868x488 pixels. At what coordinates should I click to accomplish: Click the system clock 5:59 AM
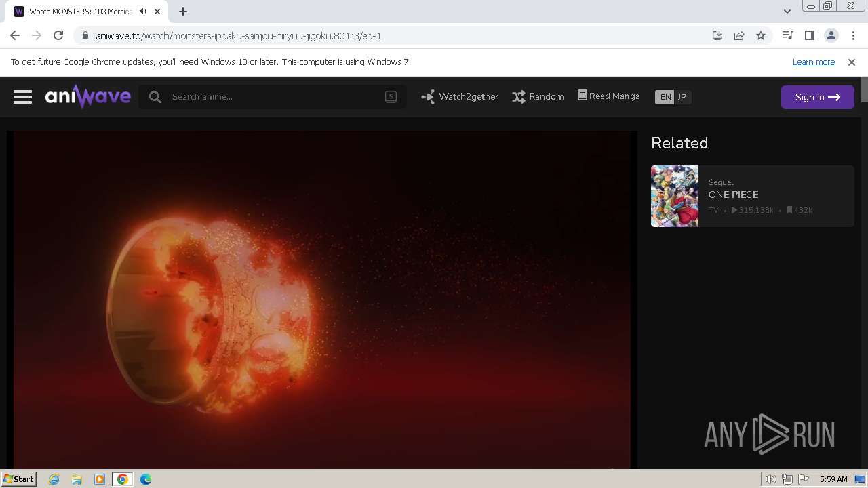pos(833,479)
